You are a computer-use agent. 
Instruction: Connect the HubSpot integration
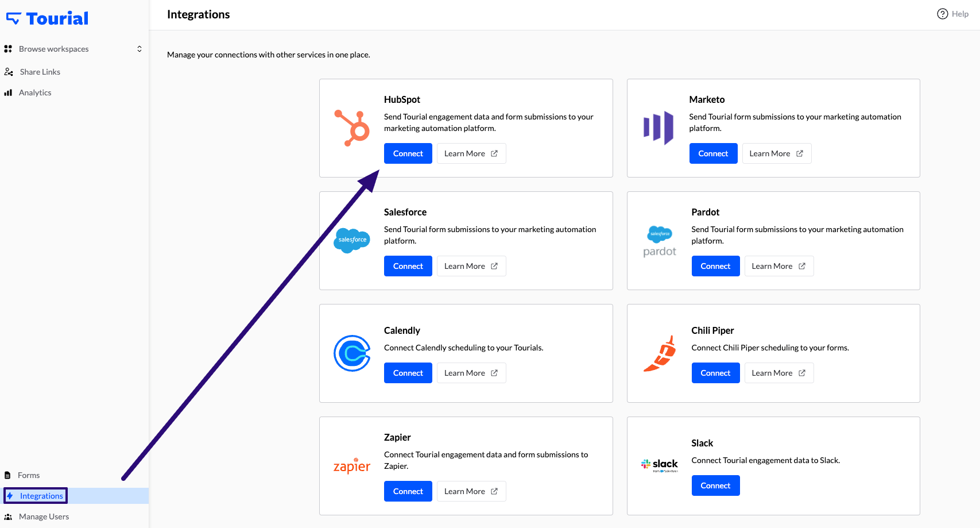pyautogui.click(x=408, y=153)
